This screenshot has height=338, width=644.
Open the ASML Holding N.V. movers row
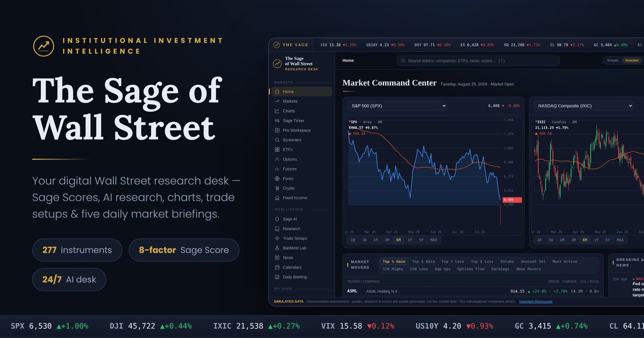pyautogui.click(x=472, y=291)
